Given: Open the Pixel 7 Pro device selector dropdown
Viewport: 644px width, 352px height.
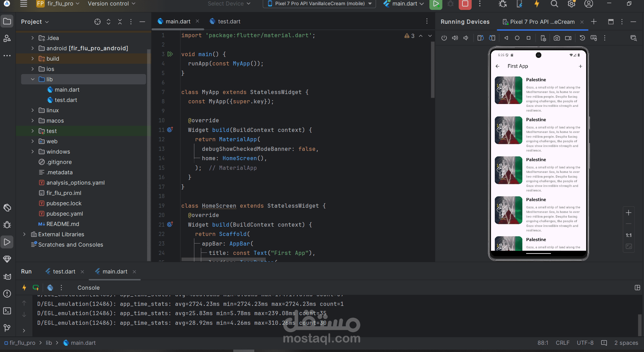Looking at the screenshot, I should [x=319, y=4].
